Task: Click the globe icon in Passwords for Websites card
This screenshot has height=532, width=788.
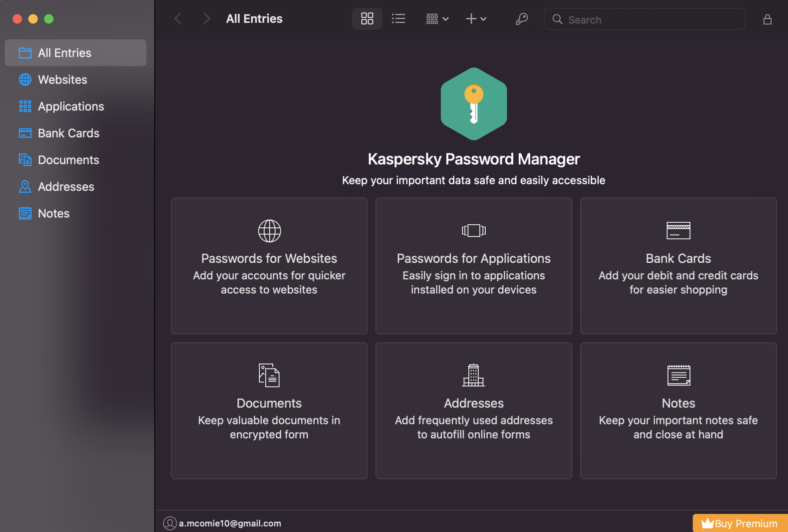Action: 270,231
